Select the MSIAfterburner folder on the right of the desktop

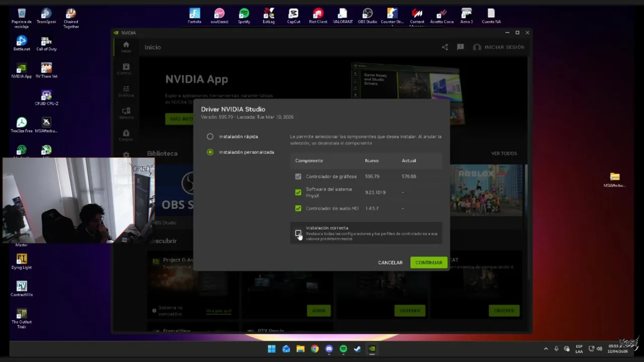click(615, 179)
